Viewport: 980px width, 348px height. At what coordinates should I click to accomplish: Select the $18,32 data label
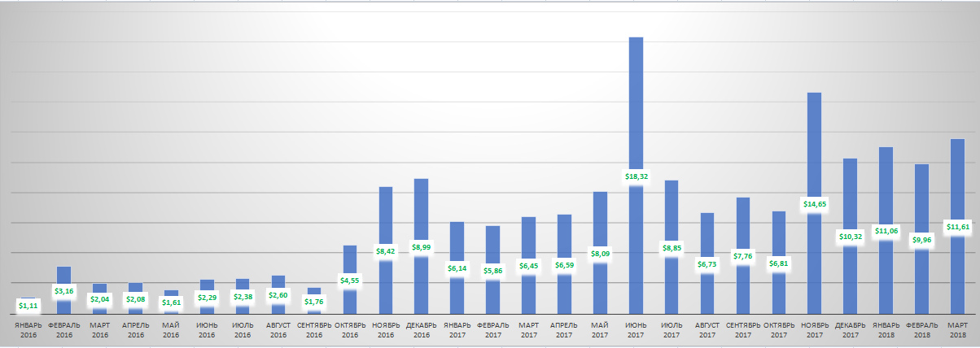636,176
